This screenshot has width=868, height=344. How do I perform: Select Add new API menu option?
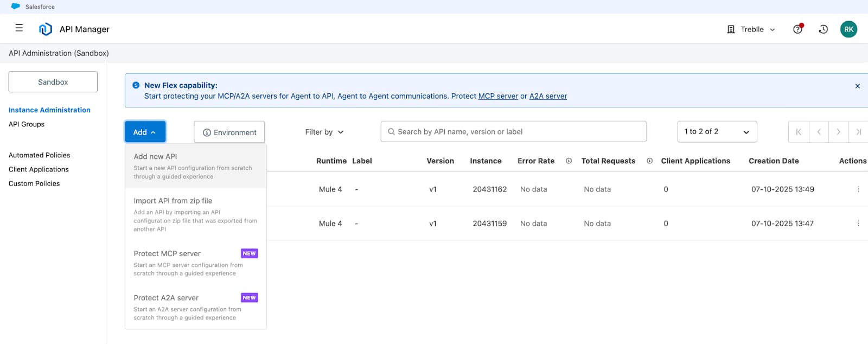pos(196,165)
